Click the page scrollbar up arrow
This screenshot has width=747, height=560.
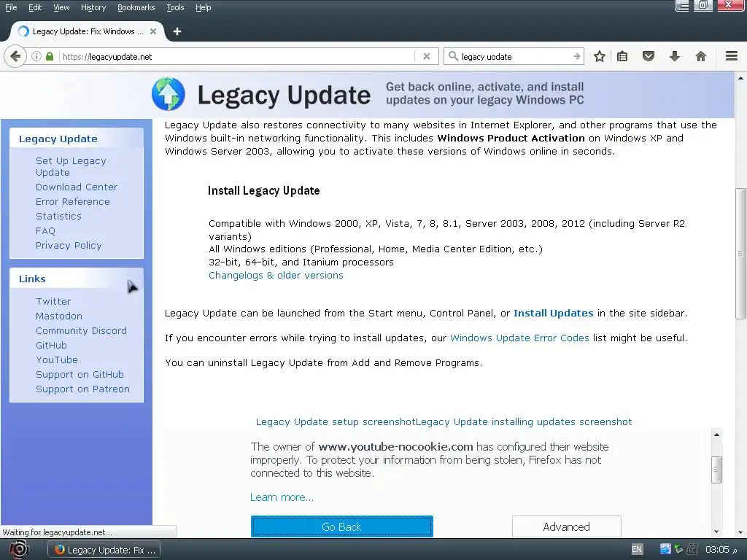click(x=740, y=78)
